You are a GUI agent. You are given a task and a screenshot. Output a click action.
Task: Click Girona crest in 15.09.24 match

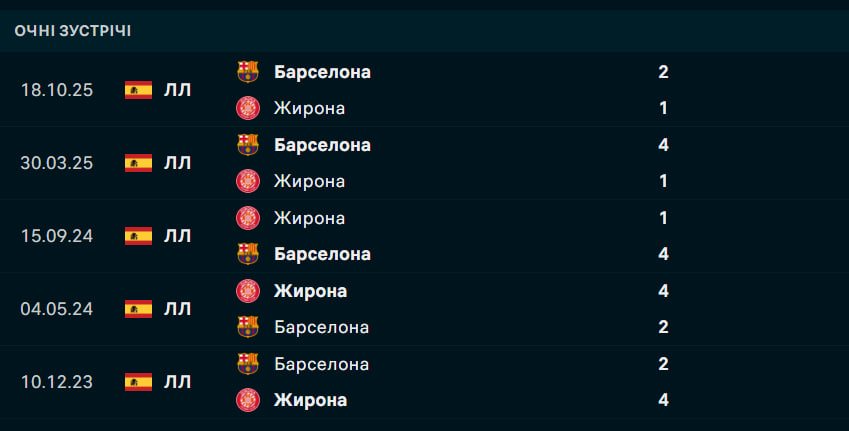(x=247, y=218)
